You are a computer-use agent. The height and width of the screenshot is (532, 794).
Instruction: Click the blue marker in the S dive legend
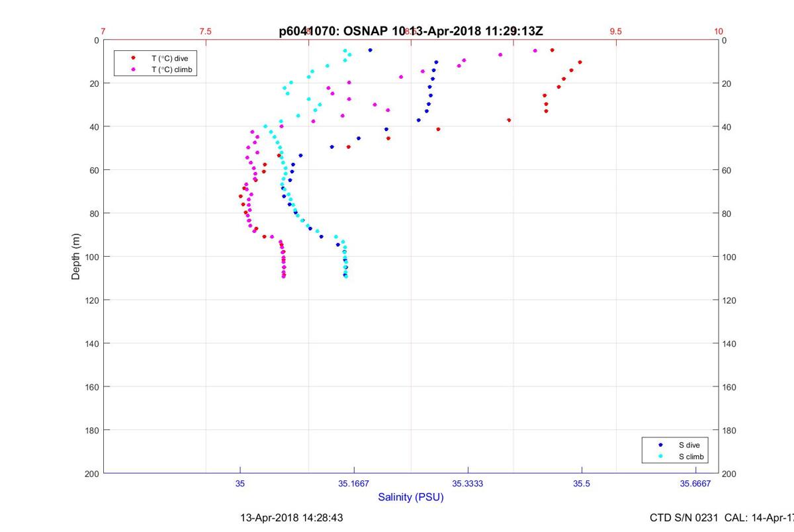660,445
